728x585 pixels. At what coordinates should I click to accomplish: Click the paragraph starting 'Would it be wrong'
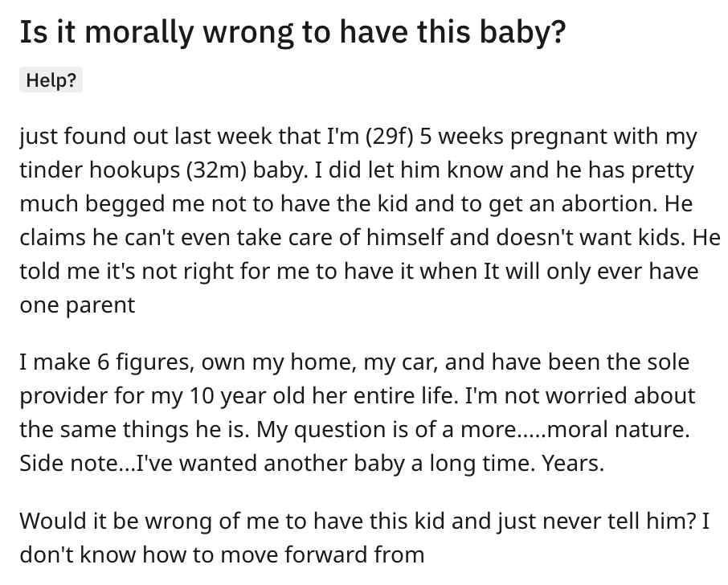[365, 538]
